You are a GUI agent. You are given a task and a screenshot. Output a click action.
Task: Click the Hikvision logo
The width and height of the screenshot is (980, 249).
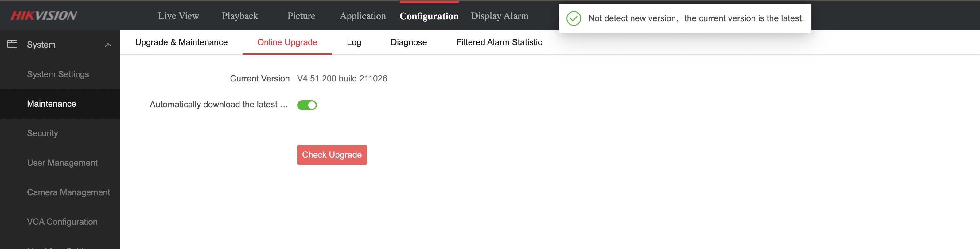click(44, 15)
